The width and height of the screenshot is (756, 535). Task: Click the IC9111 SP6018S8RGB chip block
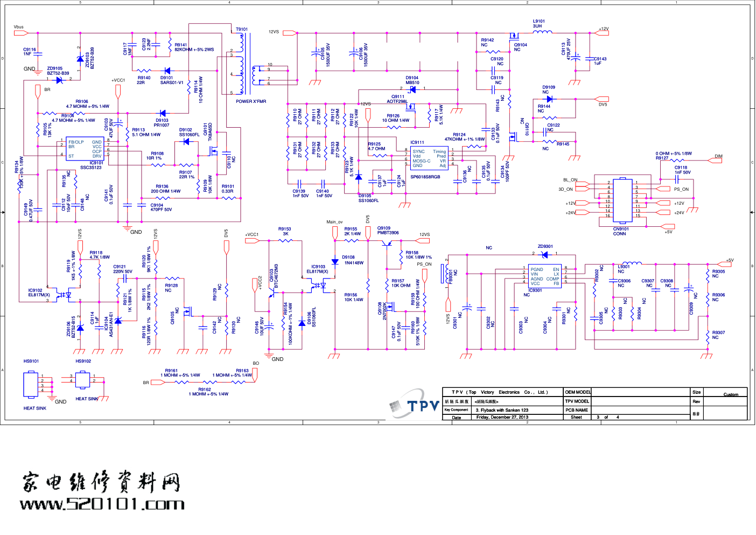coord(429,158)
